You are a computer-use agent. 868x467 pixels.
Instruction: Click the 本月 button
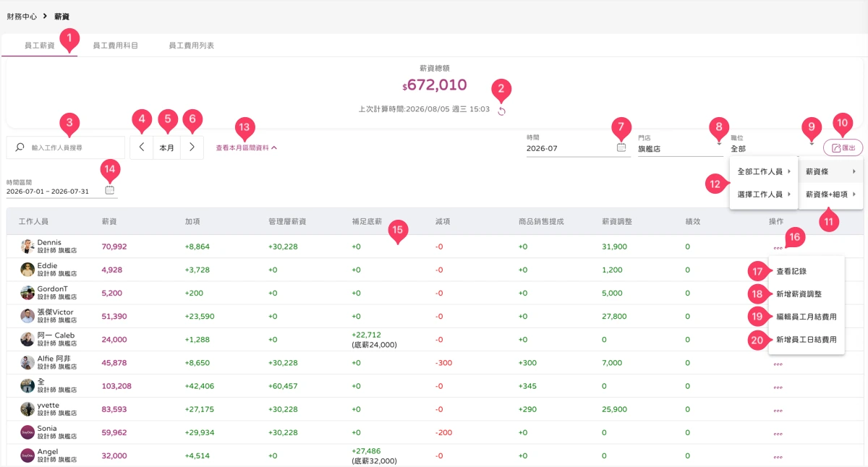click(166, 147)
